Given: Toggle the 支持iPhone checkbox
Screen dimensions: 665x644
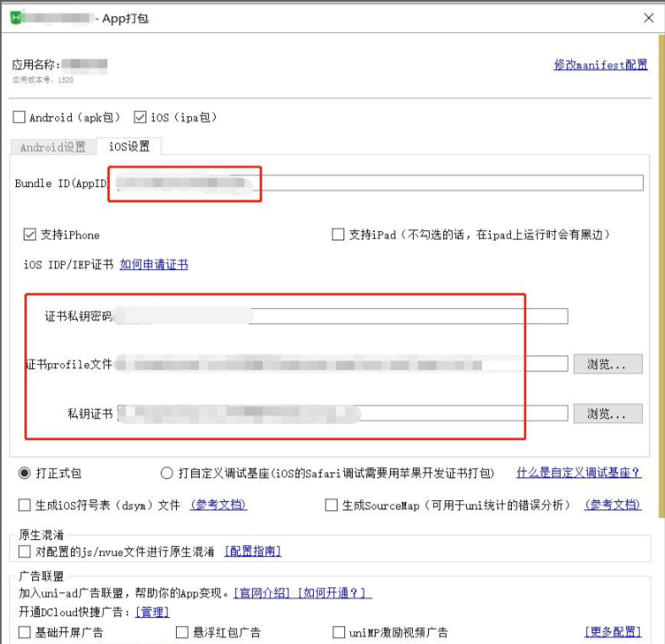Looking at the screenshot, I should click(30, 234).
